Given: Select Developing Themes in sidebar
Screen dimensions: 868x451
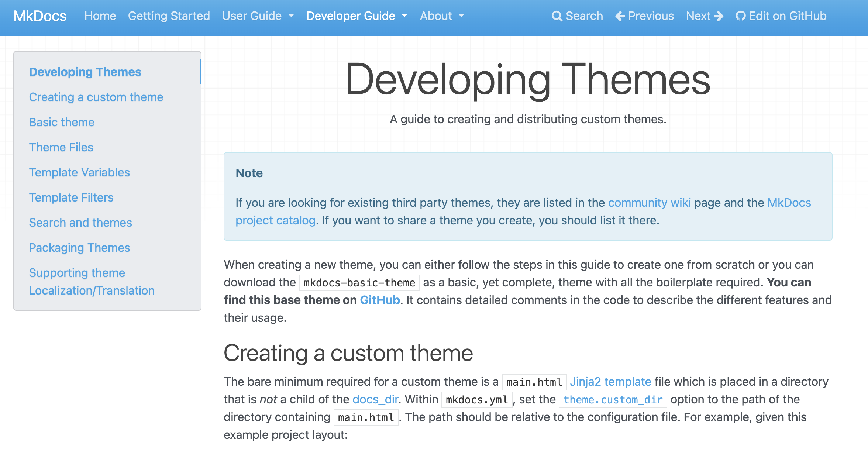Looking at the screenshot, I should (x=85, y=72).
